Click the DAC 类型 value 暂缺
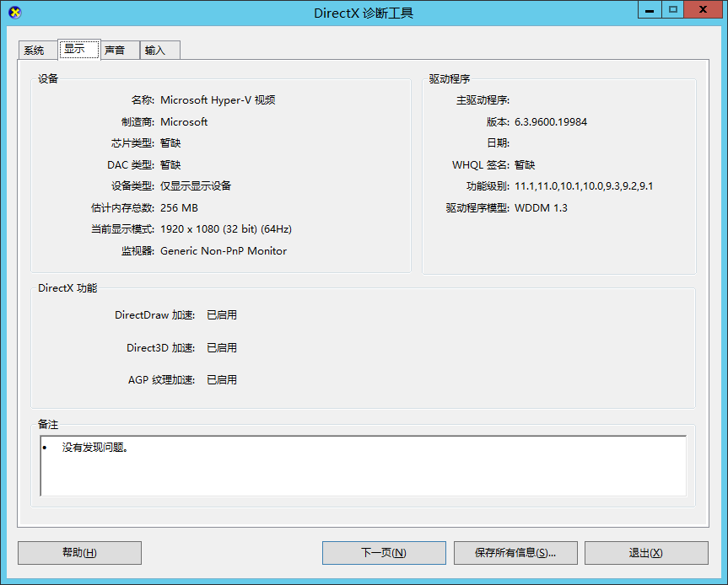 point(170,164)
